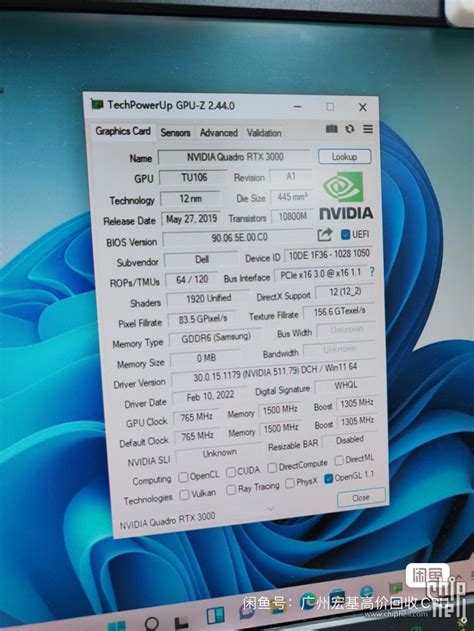Screen dimensions: 474x631
Task: Toggle the Ray Tracing checkbox
Action: click(x=231, y=490)
